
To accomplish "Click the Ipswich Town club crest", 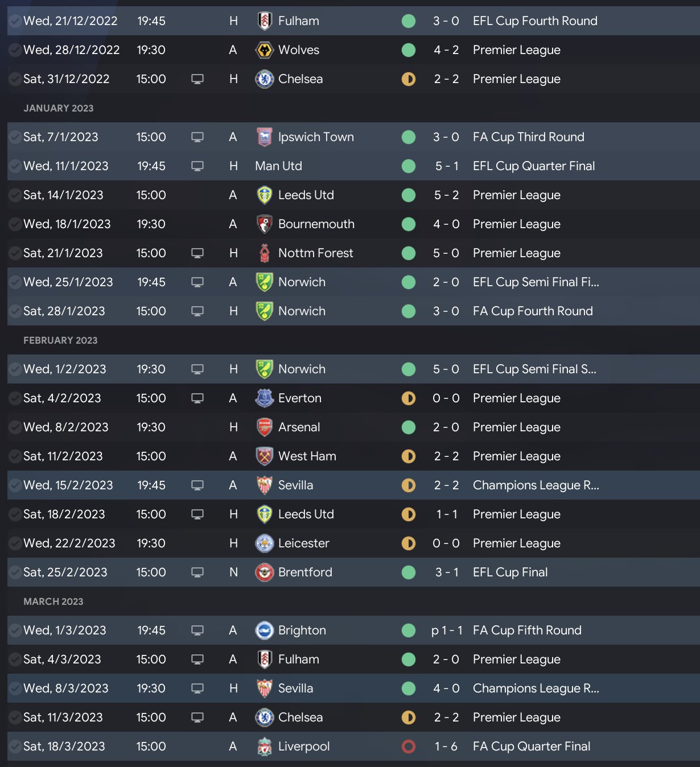I will (x=264, y=137).
